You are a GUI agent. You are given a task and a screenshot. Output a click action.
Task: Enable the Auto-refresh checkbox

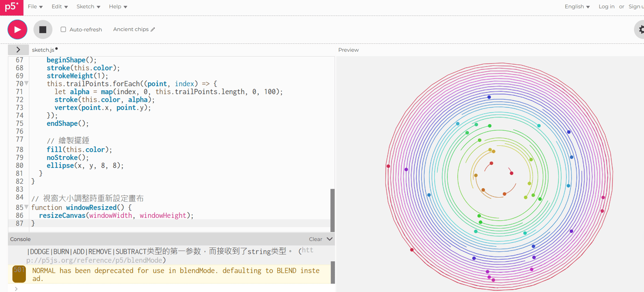[x=63, y=29]
